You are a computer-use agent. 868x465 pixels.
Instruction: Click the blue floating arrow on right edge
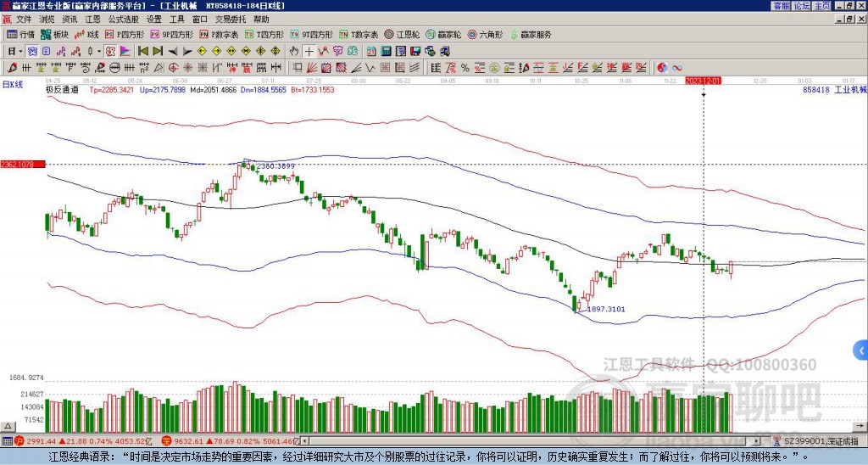(x=861, y=350)
